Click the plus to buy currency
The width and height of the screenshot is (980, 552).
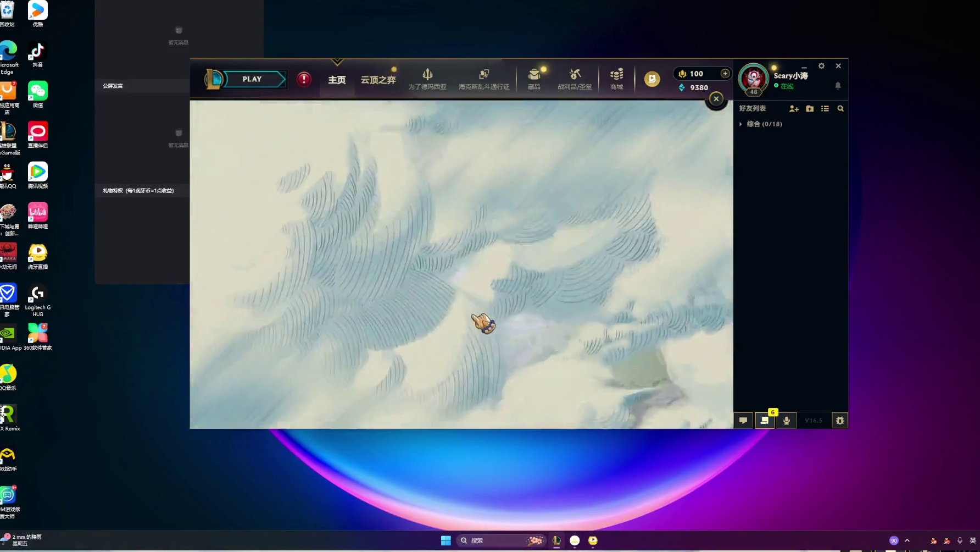[x=725, y=74]
